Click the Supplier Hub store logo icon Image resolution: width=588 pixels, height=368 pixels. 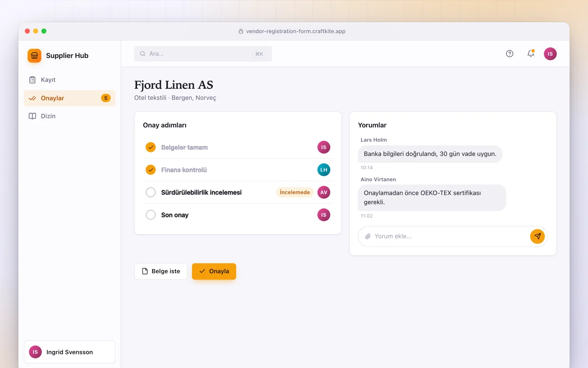[x=34, y=56]
